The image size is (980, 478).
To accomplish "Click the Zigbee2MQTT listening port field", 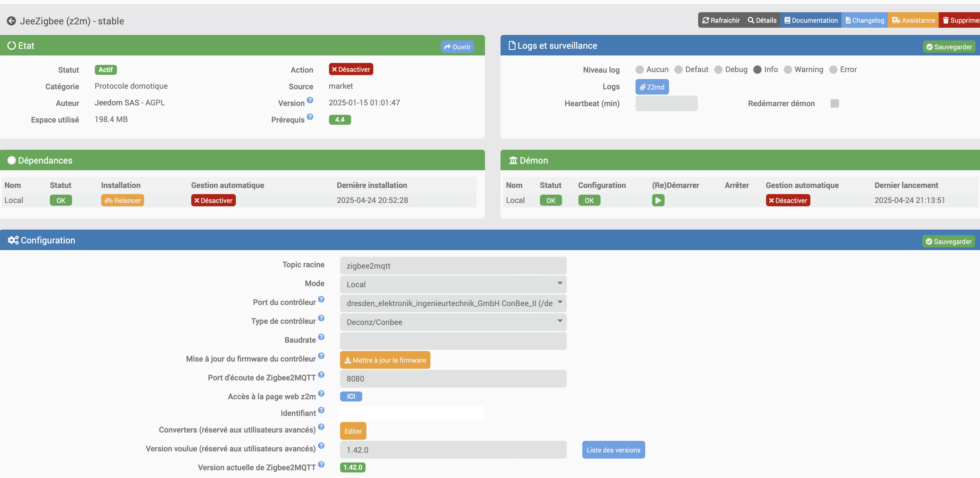I will coord(453,379).
